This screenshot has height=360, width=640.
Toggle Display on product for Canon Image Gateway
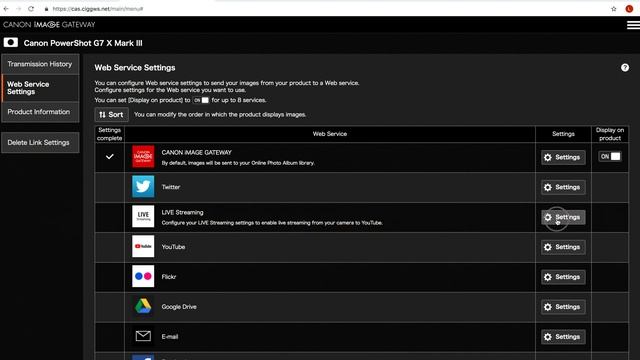(610, 157)
